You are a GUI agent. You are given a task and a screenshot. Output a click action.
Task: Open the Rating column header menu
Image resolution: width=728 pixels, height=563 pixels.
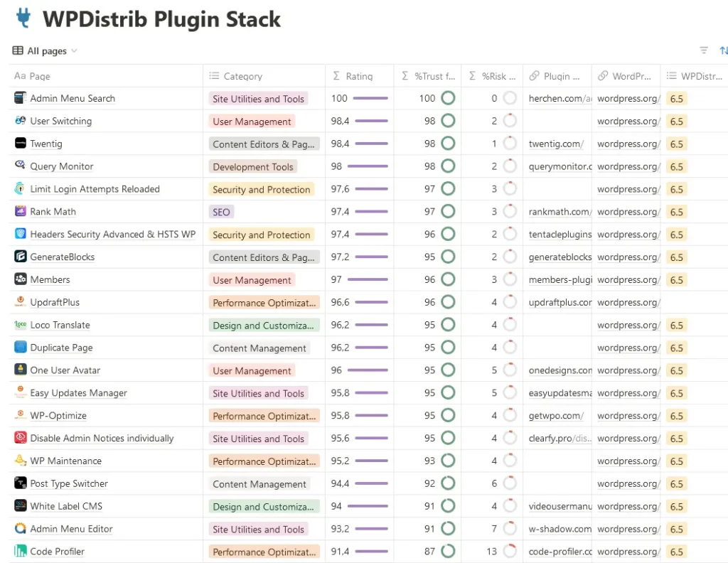click(x=359, y=75)
